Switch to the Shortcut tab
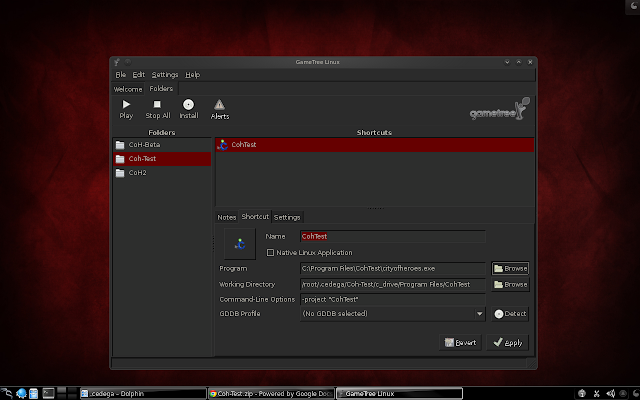The height and width of the screenshot is (400, 640). (255, 217)
